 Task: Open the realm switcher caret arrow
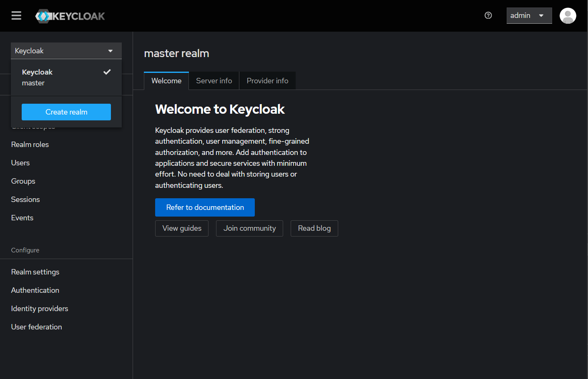[x=110, y=50]
